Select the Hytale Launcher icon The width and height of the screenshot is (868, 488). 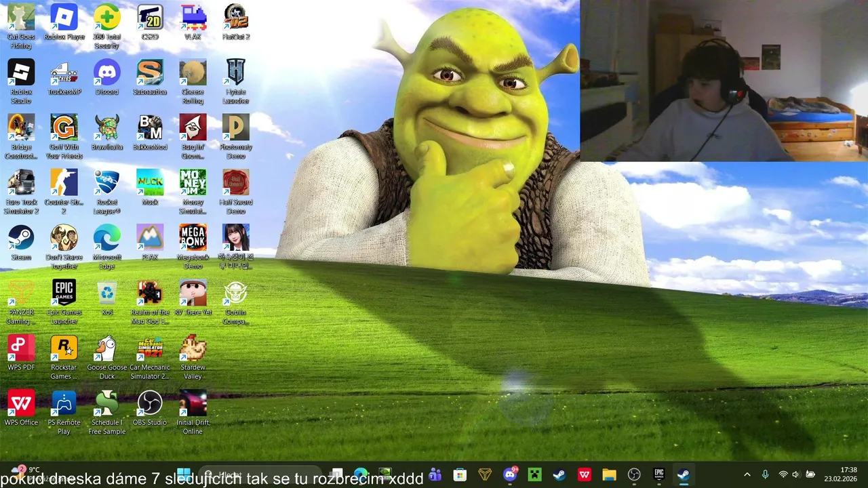[x=236, y=81]
